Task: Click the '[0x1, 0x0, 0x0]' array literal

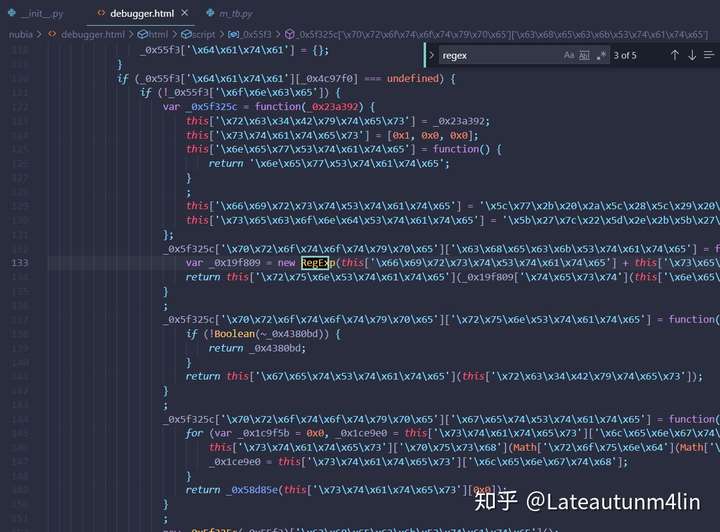Action: [x=430, y=135]
